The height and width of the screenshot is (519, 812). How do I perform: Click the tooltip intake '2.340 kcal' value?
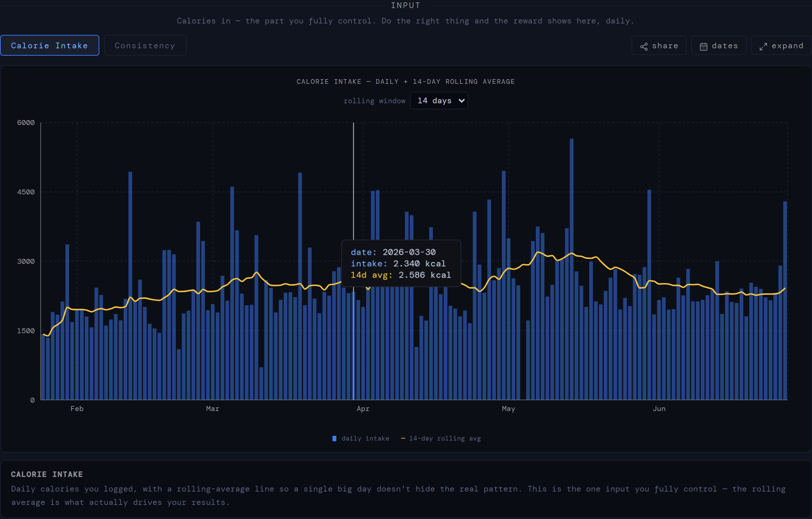click(419, 264)
